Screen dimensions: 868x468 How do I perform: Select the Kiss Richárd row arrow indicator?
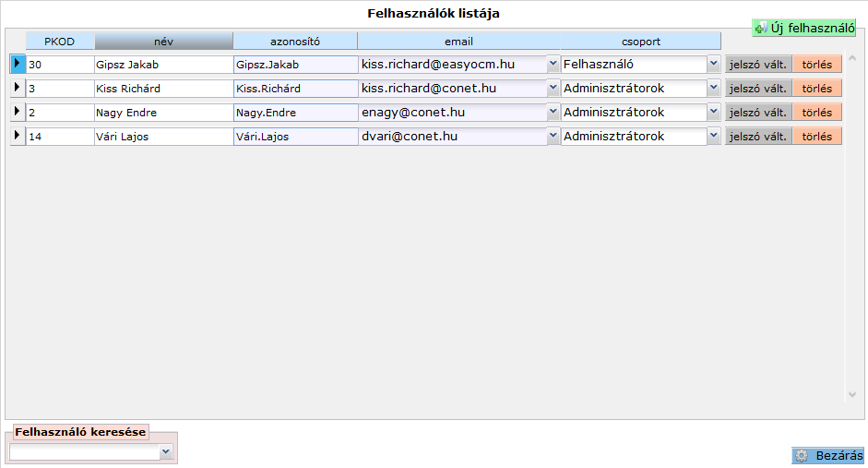(x=17, y=88)
